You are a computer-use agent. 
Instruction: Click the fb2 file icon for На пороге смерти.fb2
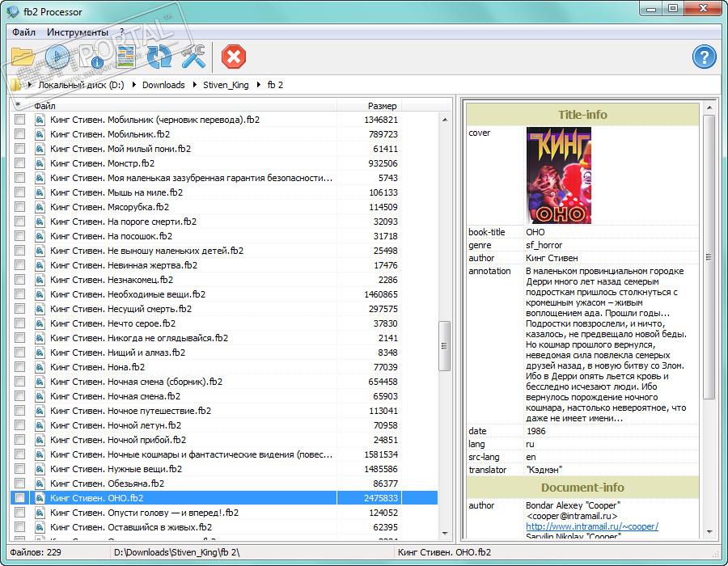tap(40, 222)
